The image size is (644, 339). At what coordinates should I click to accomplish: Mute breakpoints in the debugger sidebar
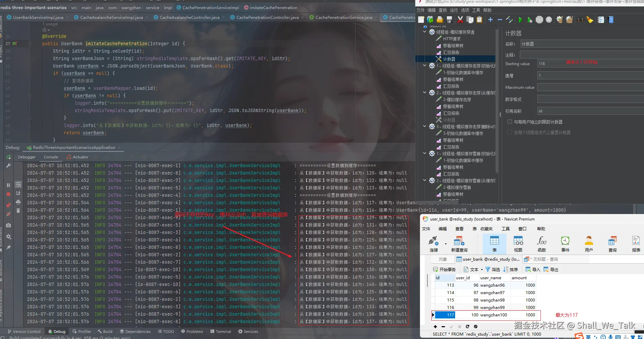click(9, 214)
